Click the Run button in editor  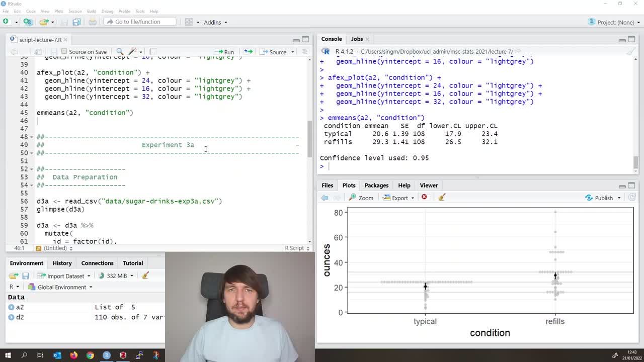point(224,52)
